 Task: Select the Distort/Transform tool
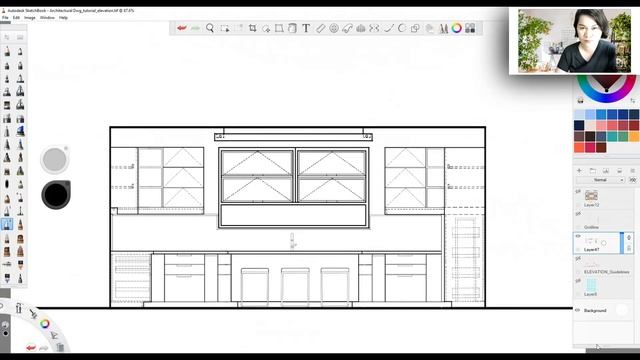coord(279,28)
